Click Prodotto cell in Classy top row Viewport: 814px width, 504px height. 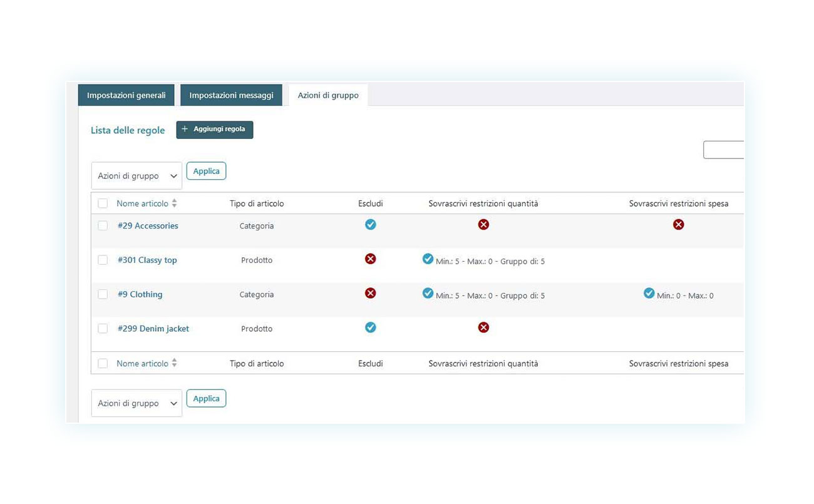click(257, 260)
